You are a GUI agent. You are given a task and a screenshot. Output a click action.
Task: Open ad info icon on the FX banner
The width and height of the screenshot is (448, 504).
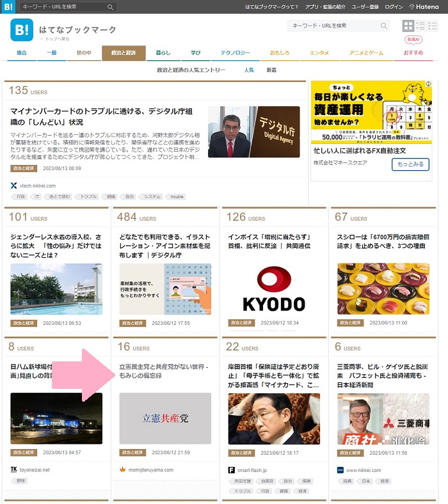tap(428, 84)
